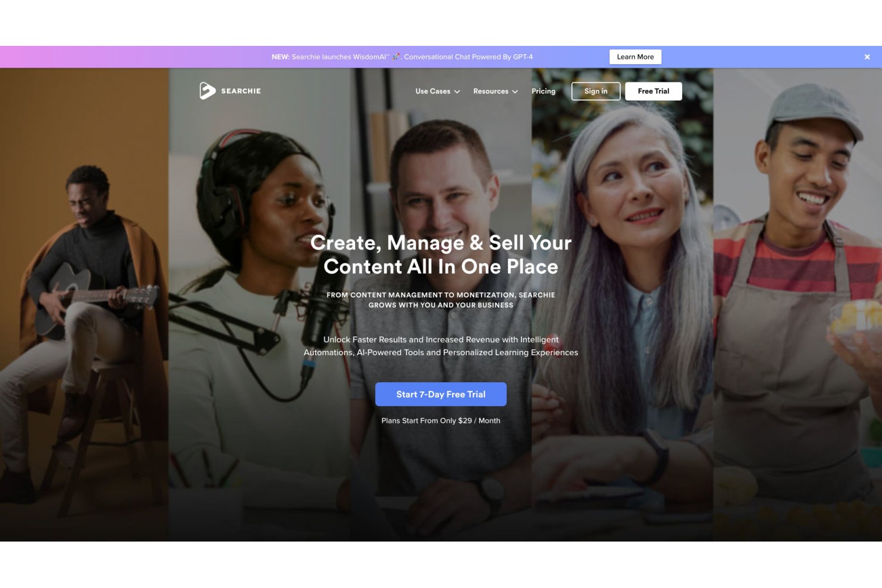The height and width of the screenshot is (588, 882).
Task: Expand the Resources chevron arrow
Action: 515,92
